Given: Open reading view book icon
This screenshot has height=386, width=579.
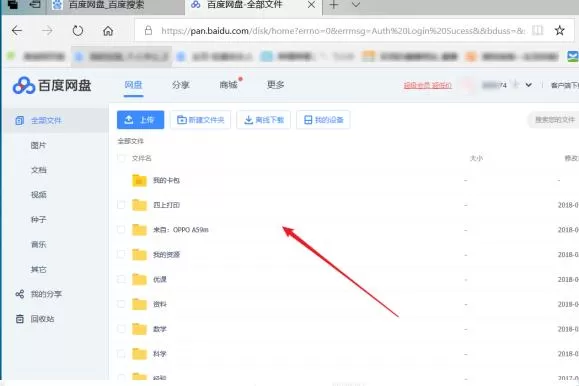Looking at the screenshot, I should [538, 30].
